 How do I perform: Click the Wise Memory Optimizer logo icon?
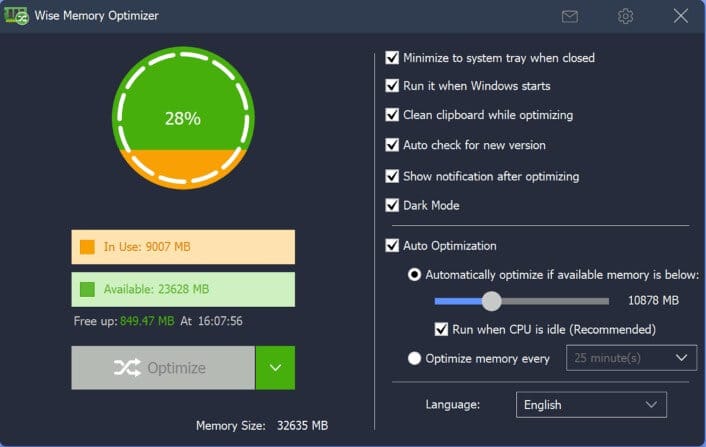tap(16, 16)
